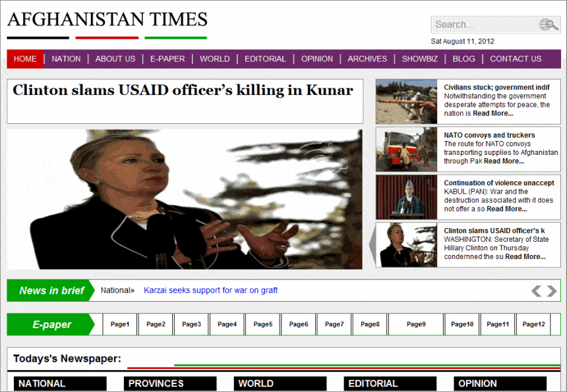
Task: Open e-paper Page4
Action: point(227,324)
